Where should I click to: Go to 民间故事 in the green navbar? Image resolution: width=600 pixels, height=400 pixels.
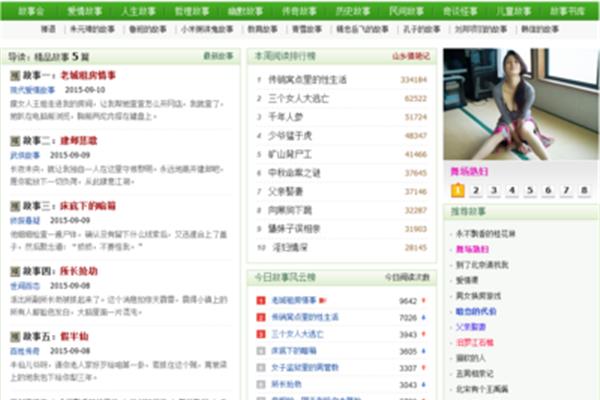pyautogui.click(x=406, y=11)
